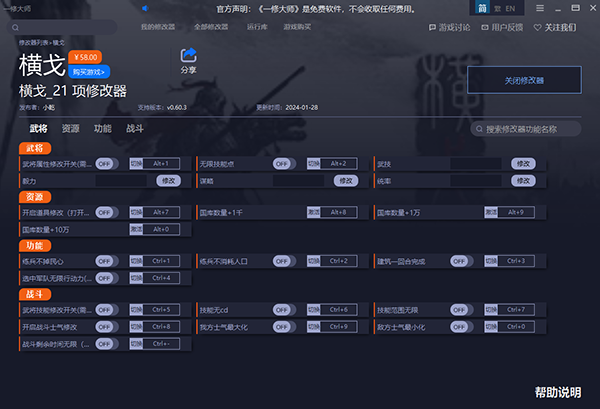Click the Ctrl+4 hotkey box
Viewport: 600px width, 409px height.
(161, 278)
